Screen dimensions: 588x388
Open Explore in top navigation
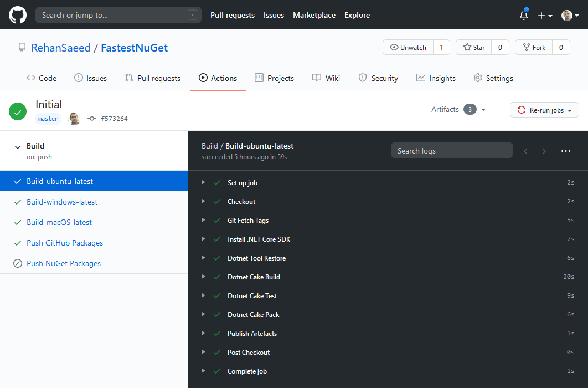pyautogui.click(x=357, y=16)
